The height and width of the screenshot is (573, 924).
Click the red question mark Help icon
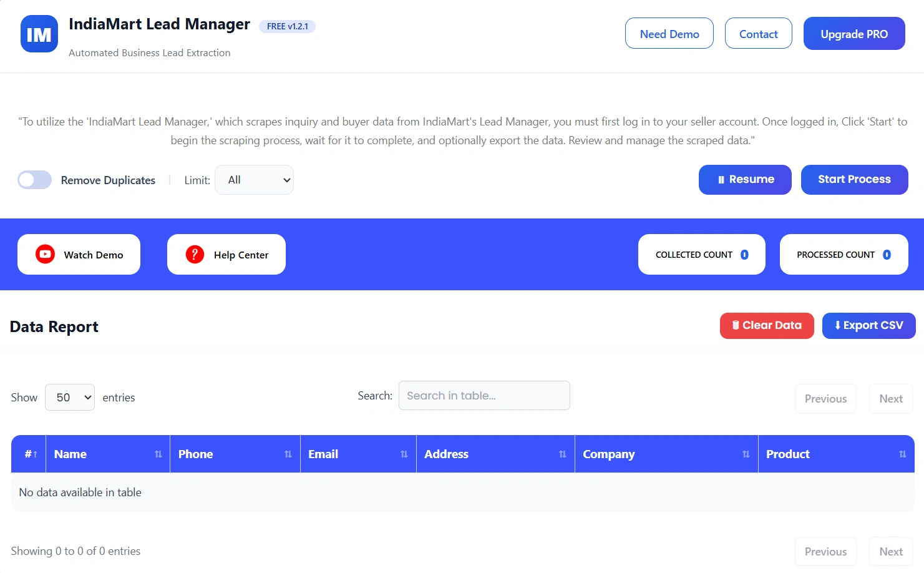point(195,254)
